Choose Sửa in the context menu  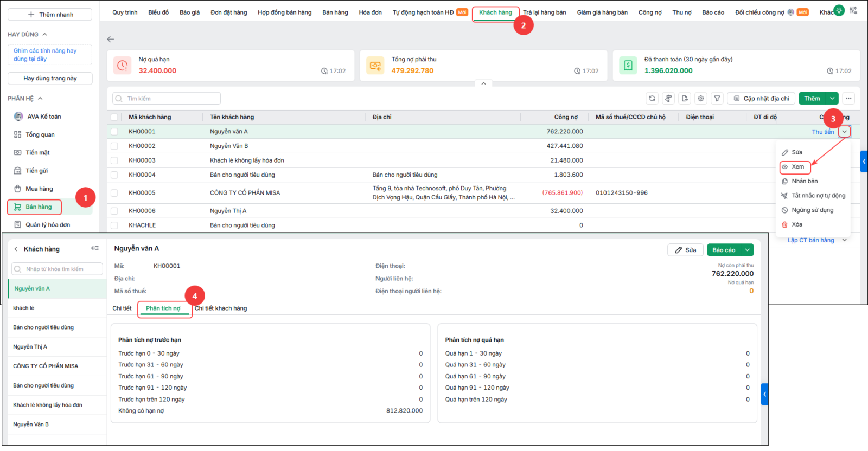796,152
